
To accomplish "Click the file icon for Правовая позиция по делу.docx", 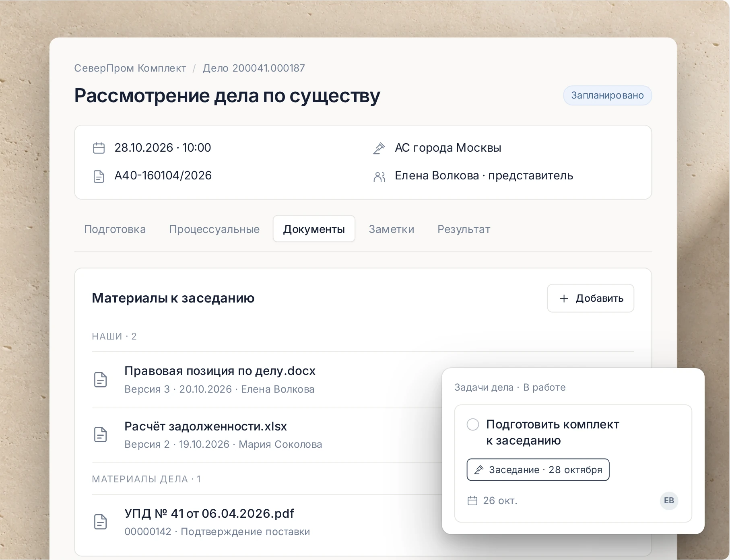I will click(100, 380).
